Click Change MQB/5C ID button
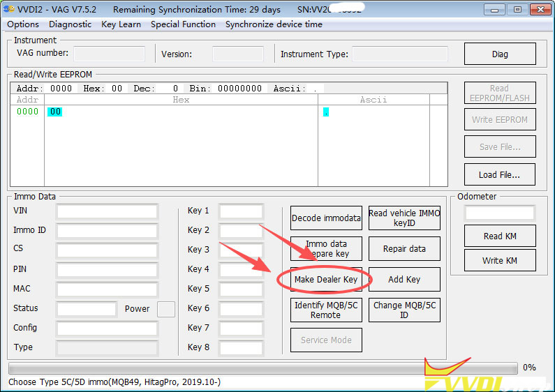This screenshot has width=555, height=392. coord(404,310)
